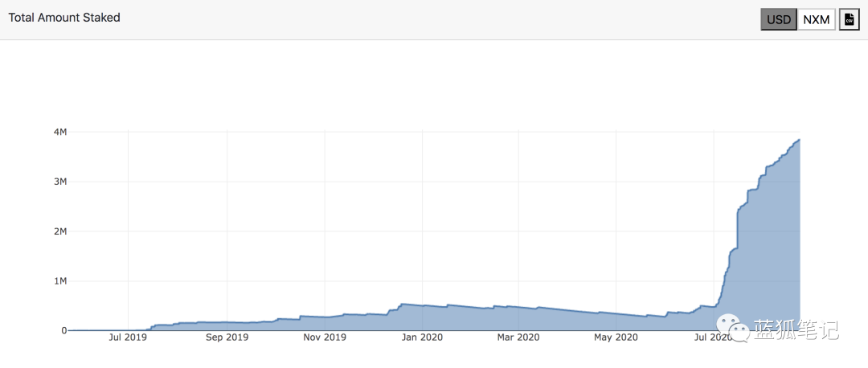
Task: Click the WeChat logo watermark icon
Action: (x=732, y=329)
